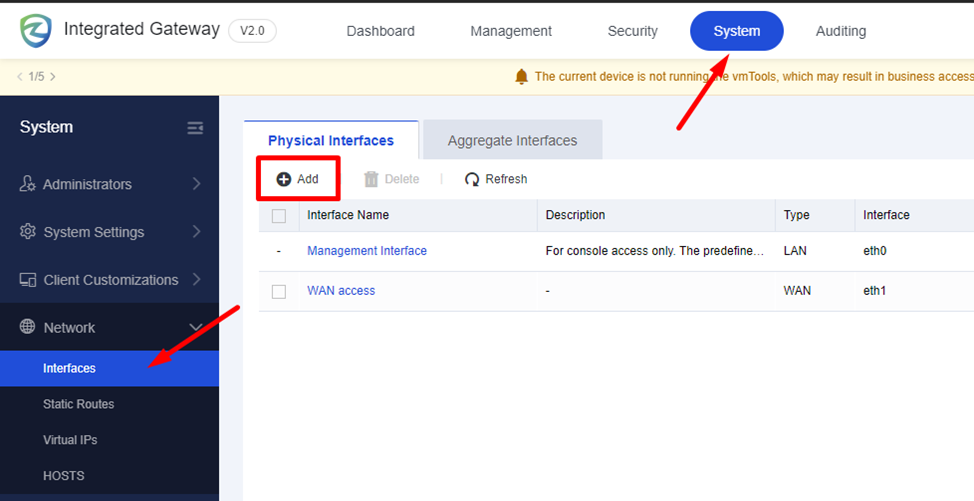Click the Integrated Gateway shield logo
The image size is (974, 501).
pos(35,31)
